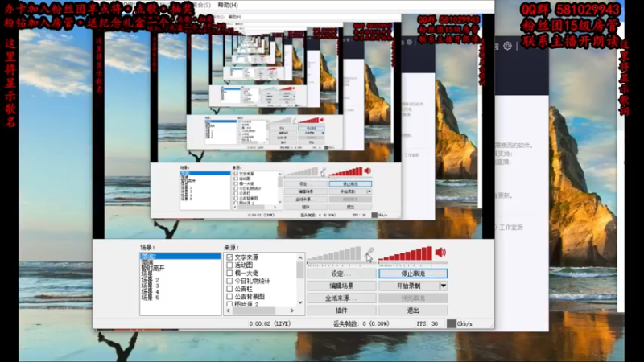Mute the microphone icon
Image resolution: width=644 pixels, height=362 pixels.
coord(369,253)
